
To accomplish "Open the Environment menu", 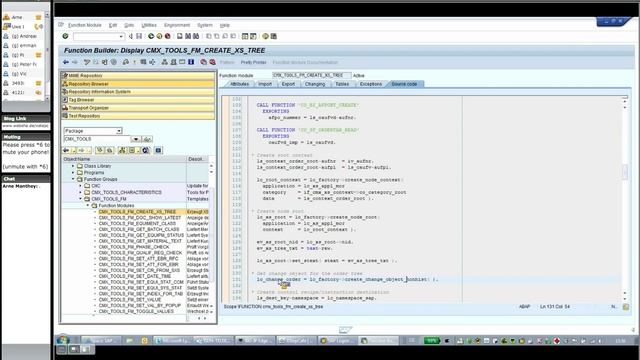I will coord(177,25).
